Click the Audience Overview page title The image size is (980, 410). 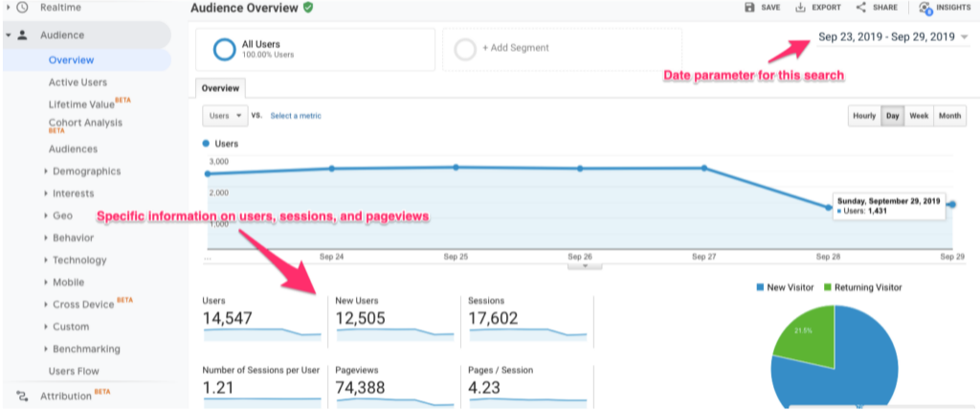244,8
